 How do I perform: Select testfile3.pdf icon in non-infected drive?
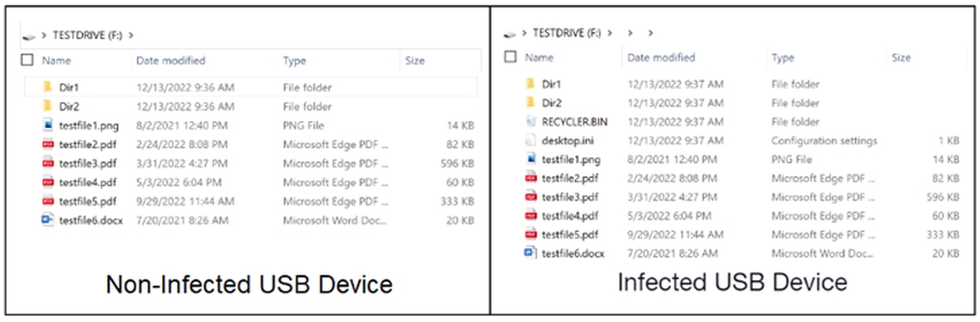point(47,163)
